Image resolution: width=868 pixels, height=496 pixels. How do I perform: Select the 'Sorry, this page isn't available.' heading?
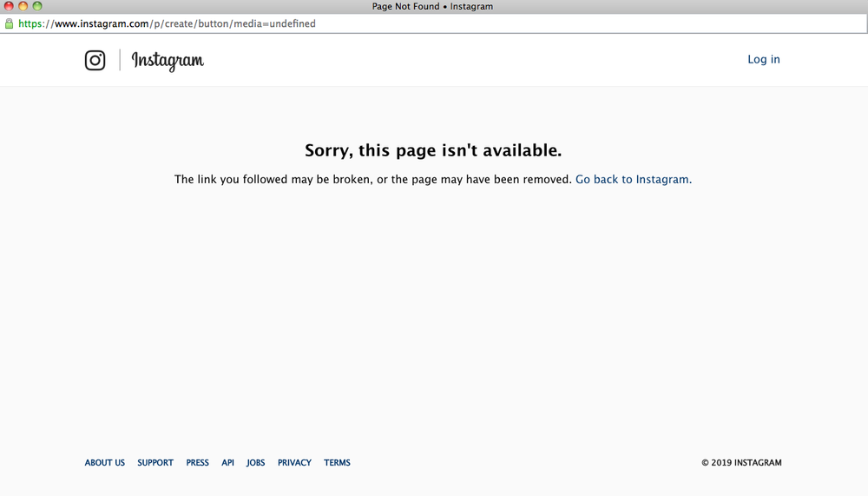[x=433, y=150]
